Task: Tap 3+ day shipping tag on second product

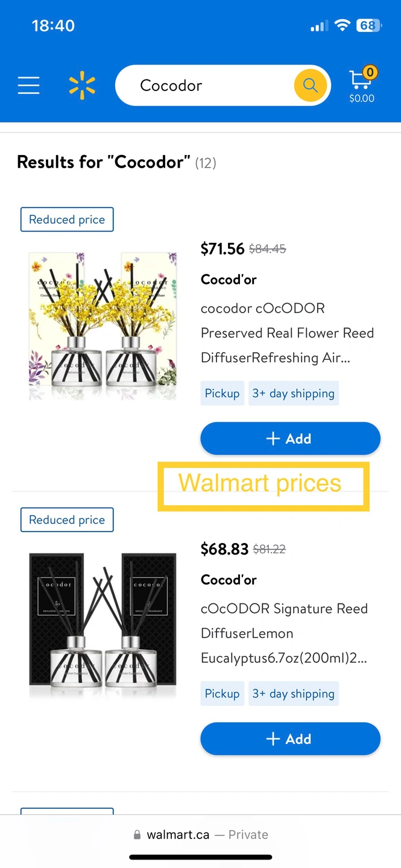Action: pos(293,694)
